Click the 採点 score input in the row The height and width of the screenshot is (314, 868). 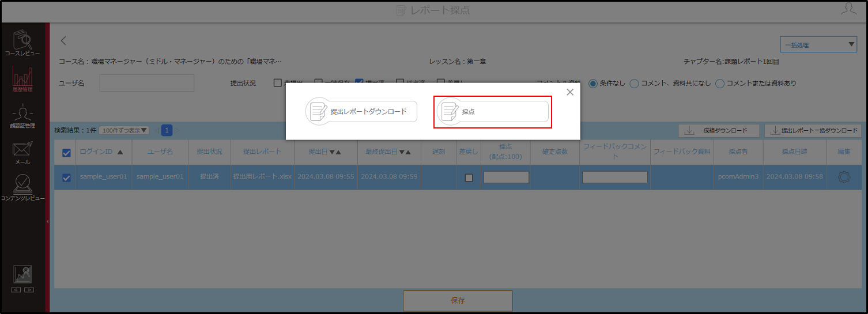pyautogui.click(x=506, y=177)
